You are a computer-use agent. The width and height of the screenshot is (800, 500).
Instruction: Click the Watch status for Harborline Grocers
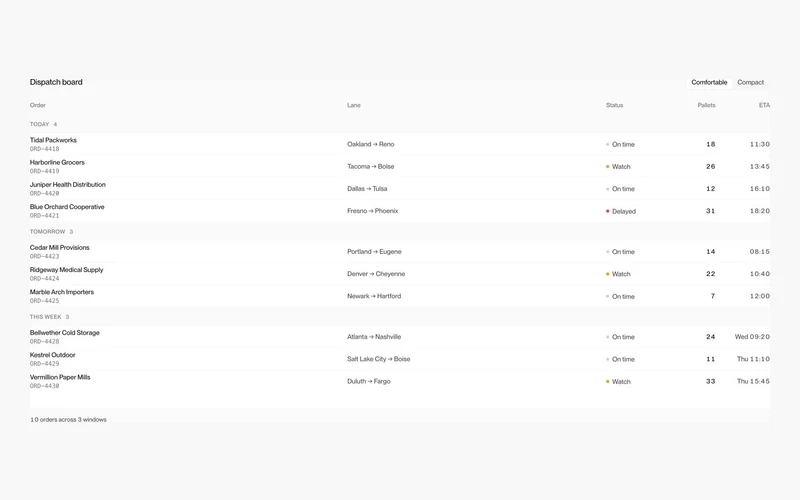click(x=618, y=167)
